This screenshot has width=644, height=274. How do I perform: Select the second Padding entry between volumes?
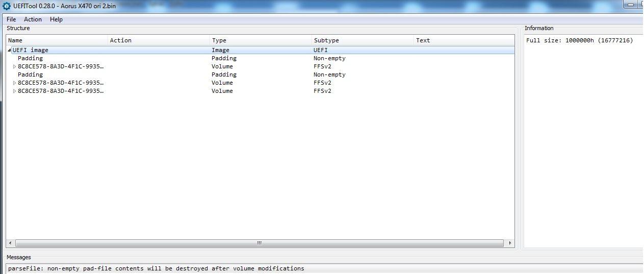coord(30,74)
